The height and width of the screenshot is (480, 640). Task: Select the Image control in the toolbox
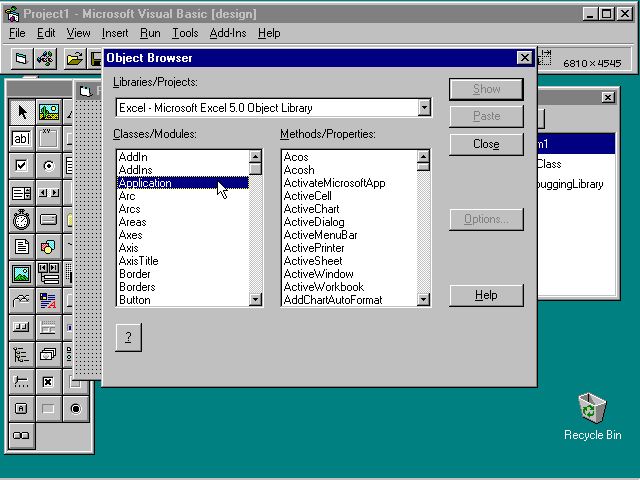[x=21, y=273]
